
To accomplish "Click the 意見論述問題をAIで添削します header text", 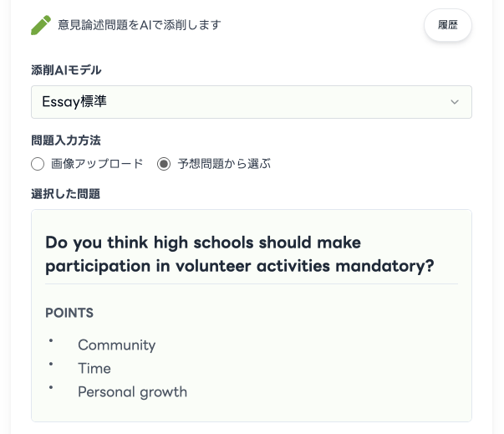I will coord(139,25).
